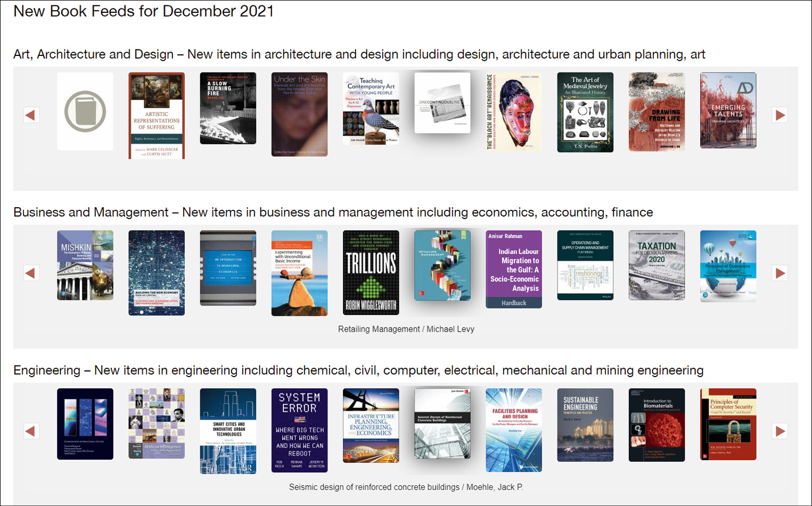Click previous arrow in Engineering carousel

[31, 431]
